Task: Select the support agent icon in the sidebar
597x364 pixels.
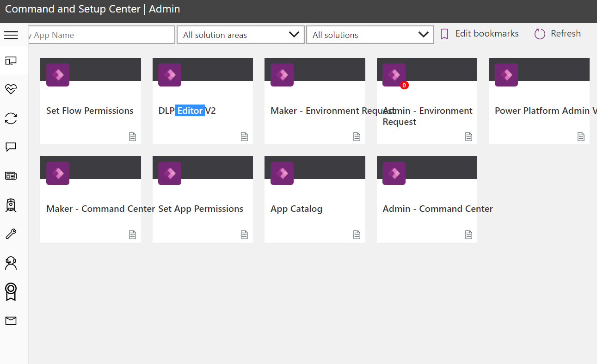Action: (11, 263)
